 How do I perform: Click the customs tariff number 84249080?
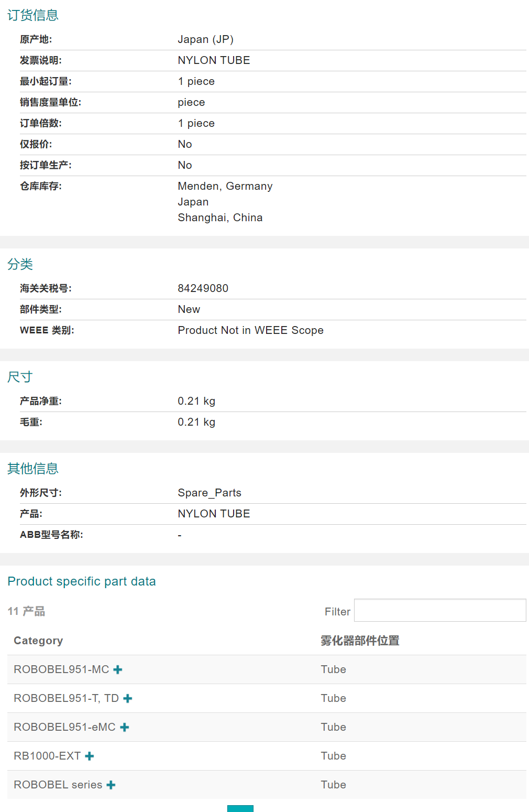203,288
